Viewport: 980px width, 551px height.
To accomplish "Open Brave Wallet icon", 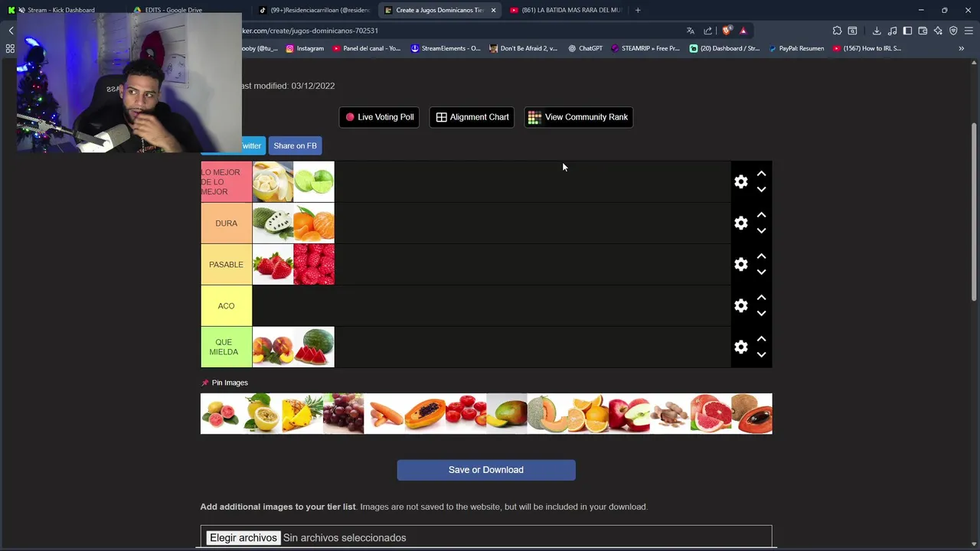I will pos(923,31).
